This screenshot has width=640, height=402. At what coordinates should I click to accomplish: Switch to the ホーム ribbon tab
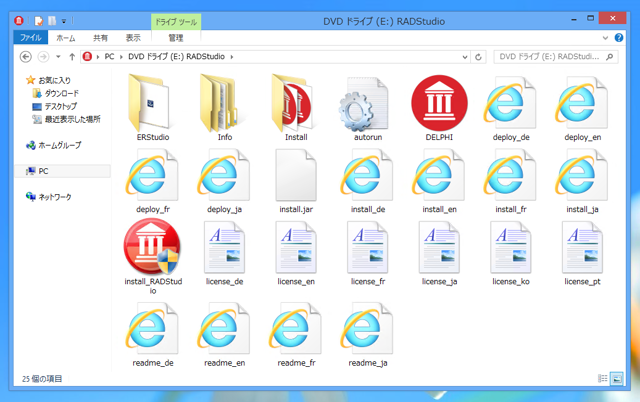click(66, 38)
